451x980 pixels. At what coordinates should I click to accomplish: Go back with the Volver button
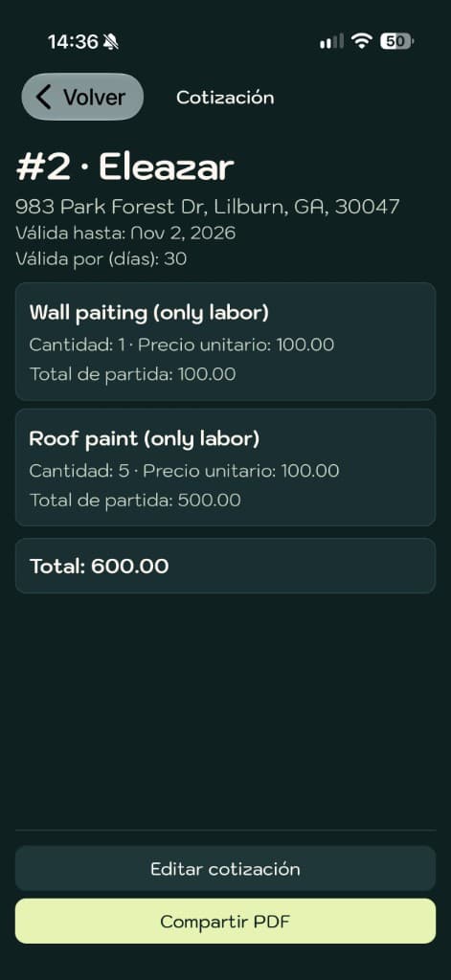point(82,97)
